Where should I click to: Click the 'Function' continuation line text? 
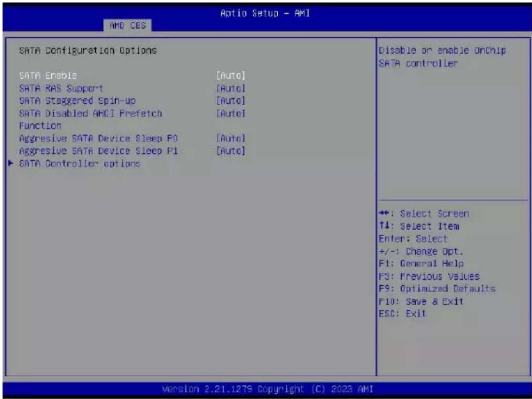pos(40,126)
